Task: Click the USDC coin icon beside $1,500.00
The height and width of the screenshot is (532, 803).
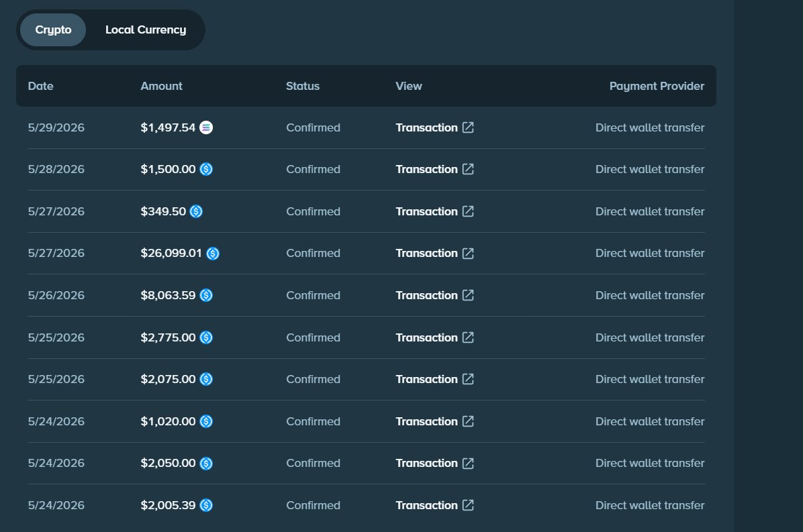Action: 206,169
